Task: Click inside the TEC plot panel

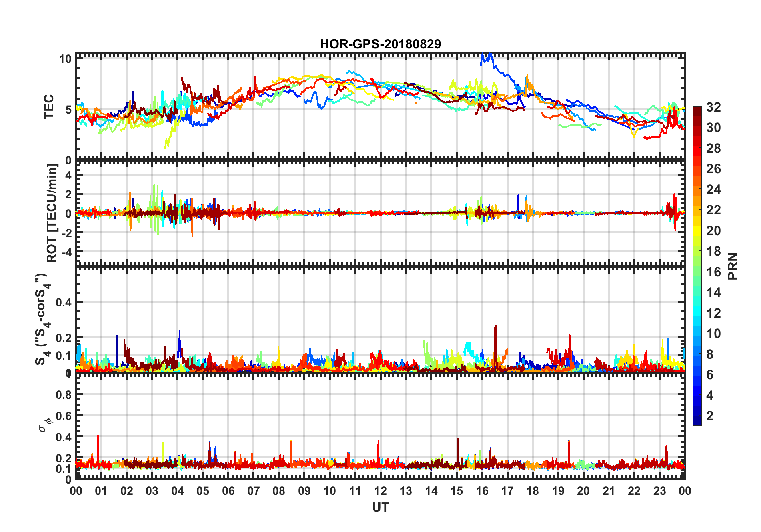Action: [x=380, y=107]
